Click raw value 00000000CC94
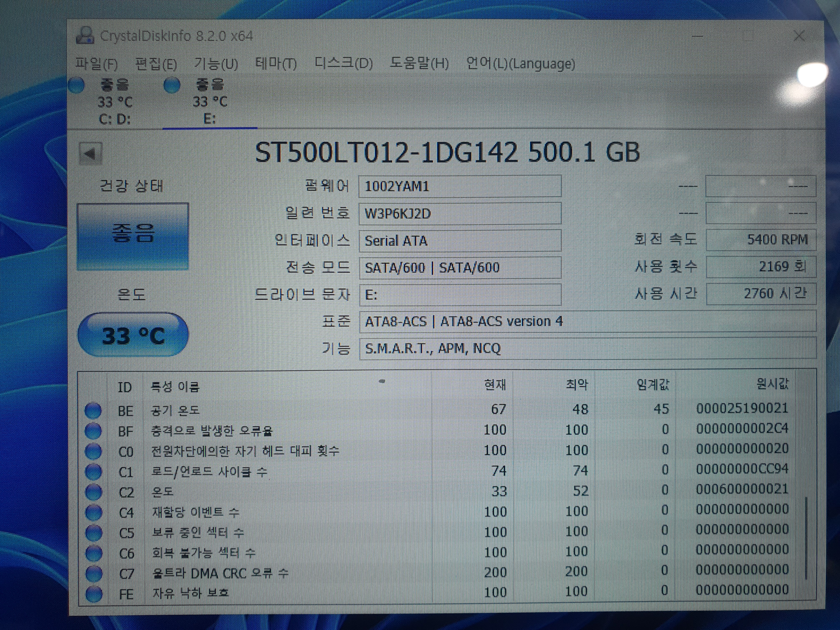840x630 pixels. [x=742, y=469]
